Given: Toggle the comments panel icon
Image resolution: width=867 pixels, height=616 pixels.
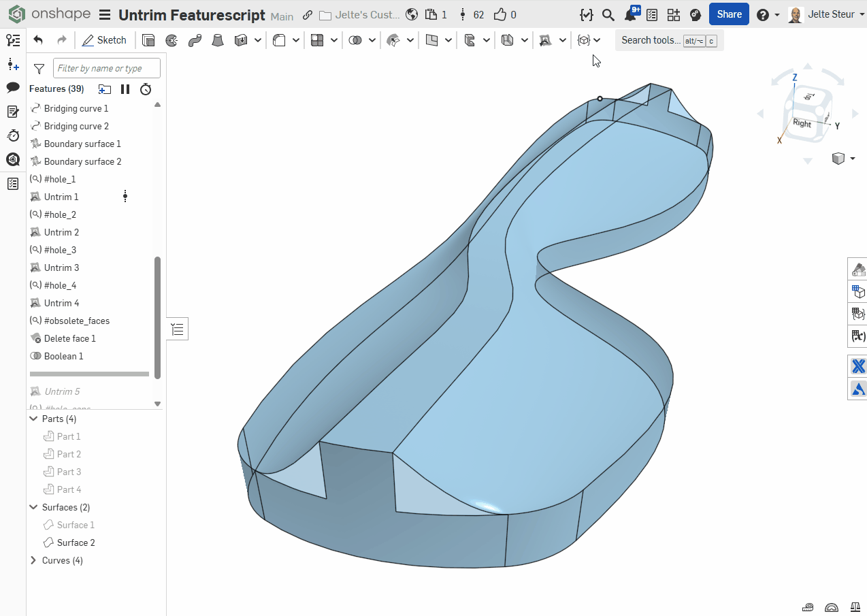Looking at the screenshot, I should [x=13, y=87].
